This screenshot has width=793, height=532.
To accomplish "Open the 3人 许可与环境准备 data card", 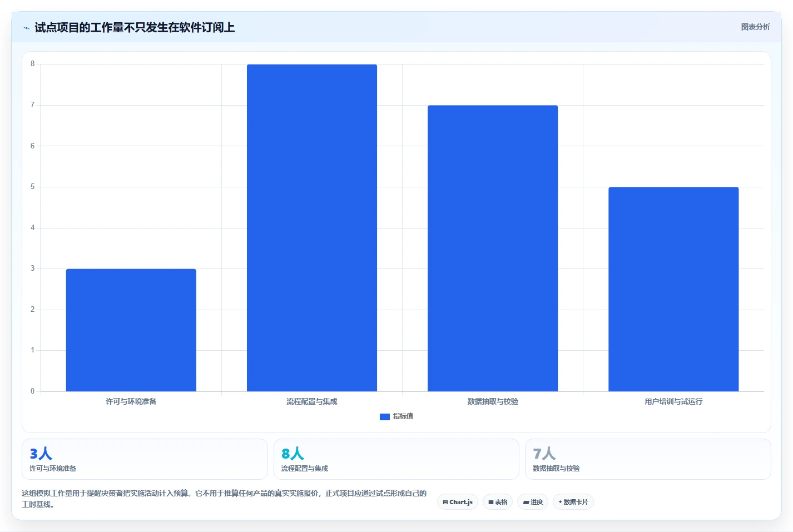I will click(x=145, y=459).
